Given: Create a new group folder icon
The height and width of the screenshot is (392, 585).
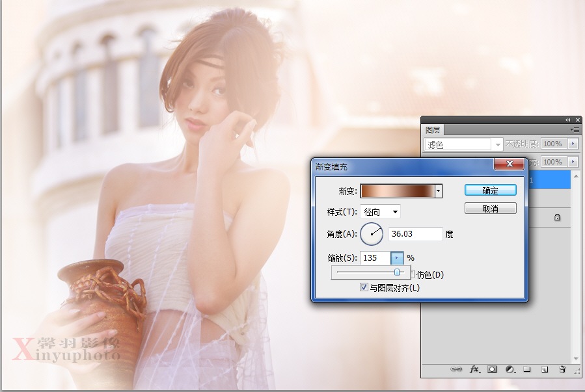Looking at the screenshot, I should [x=527, y=369].
